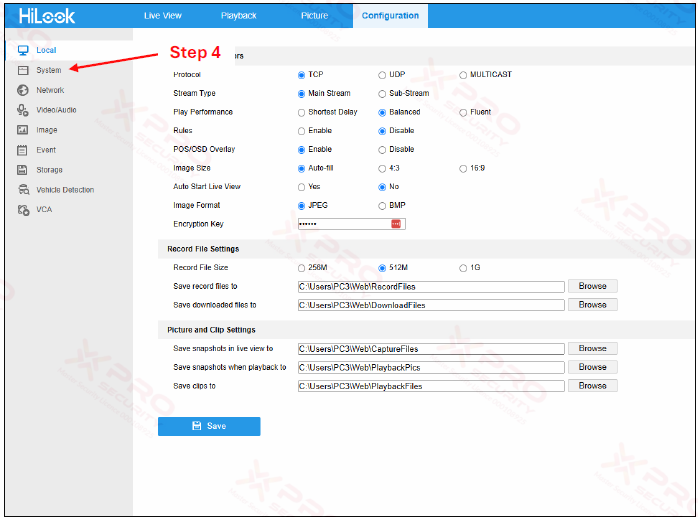Browse for record files save location
The width and height of the screenshot is (698, 517).
592,286
